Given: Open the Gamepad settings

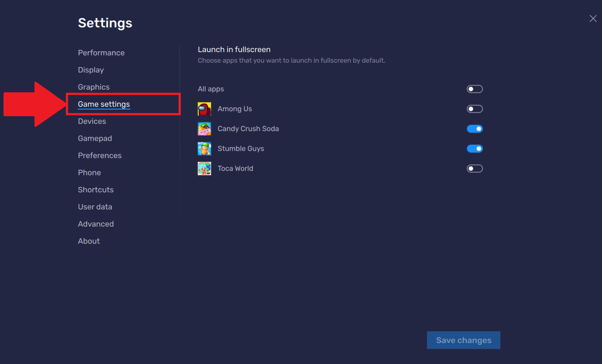Looking at the screenshot, I should pyautogui.click(x=95, y=138).
